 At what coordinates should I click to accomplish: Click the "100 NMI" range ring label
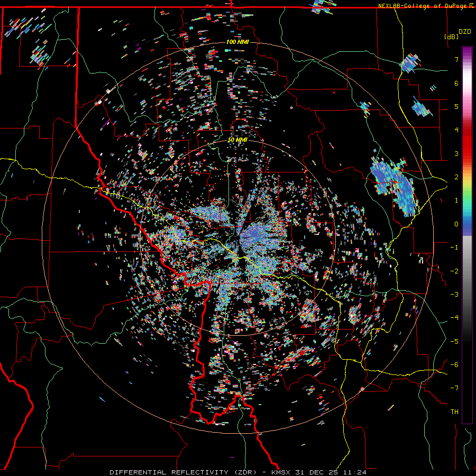(x=237, y=42)
